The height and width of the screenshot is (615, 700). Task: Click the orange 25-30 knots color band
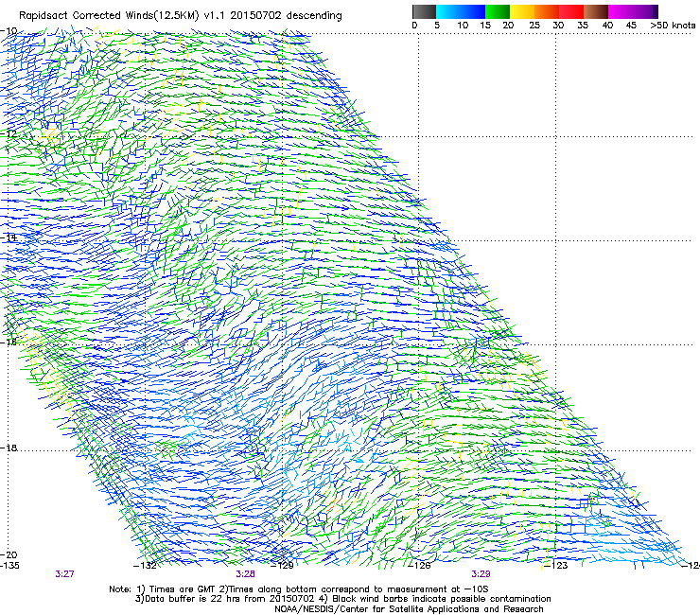(547, 11)
